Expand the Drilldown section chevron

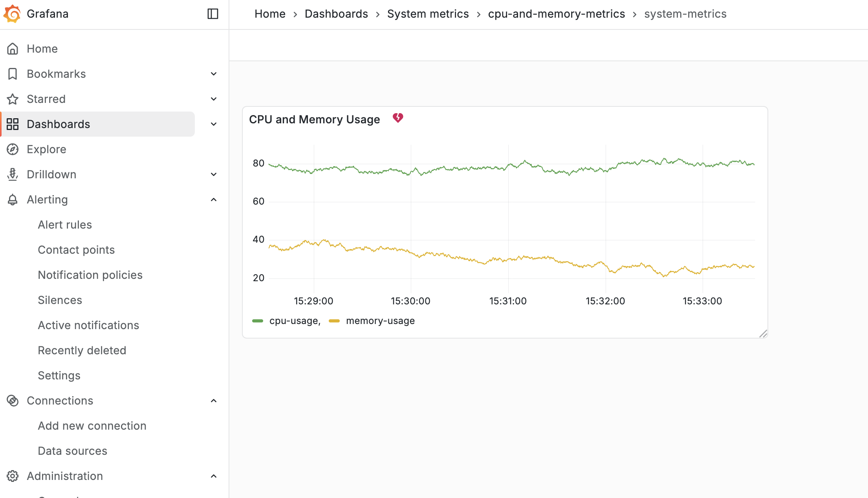pos(214,174)
